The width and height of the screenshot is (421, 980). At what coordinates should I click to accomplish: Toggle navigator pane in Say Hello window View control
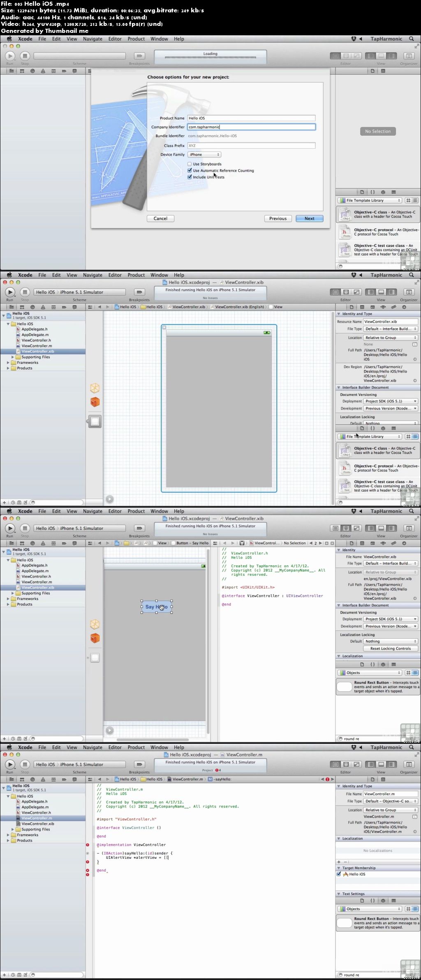pos(371,528)
